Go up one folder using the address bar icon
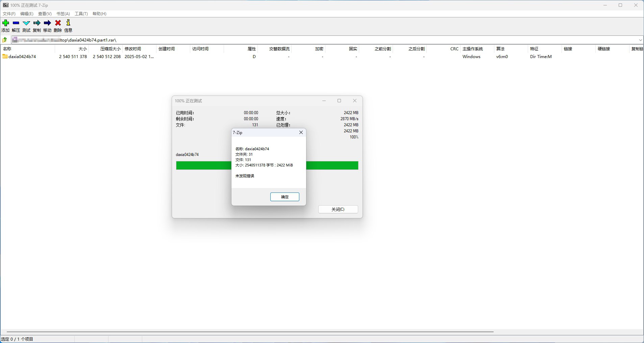 tap(5, 40)
